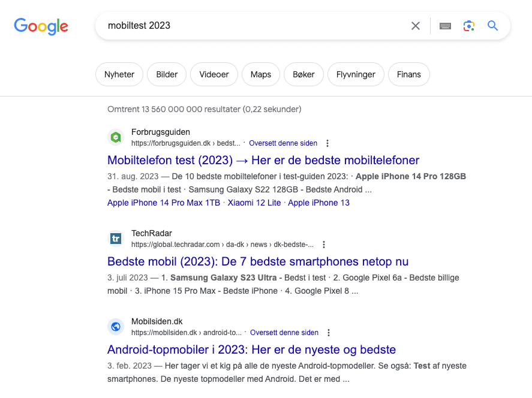
Task: Clear the search query with the X icon
Action: point(415,26)
